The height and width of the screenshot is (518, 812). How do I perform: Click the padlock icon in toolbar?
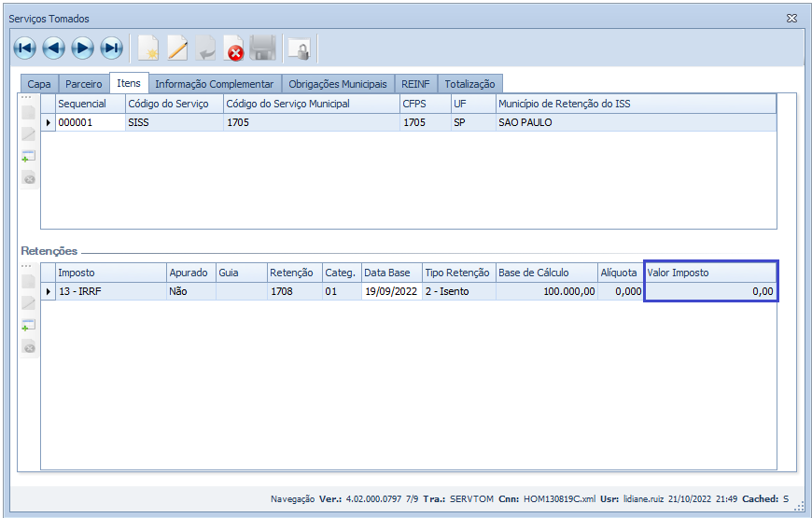pyautogui.click(x=299, y=49)
